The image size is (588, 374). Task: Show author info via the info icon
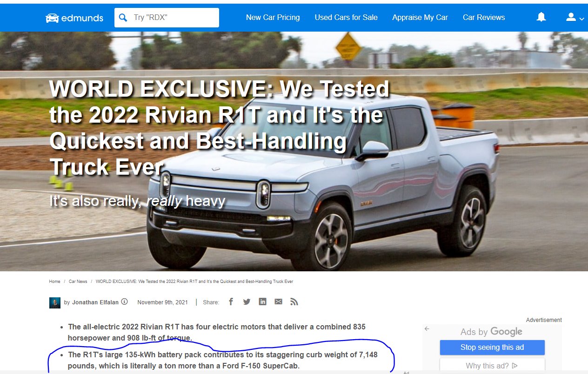click(x=124, y=302)
